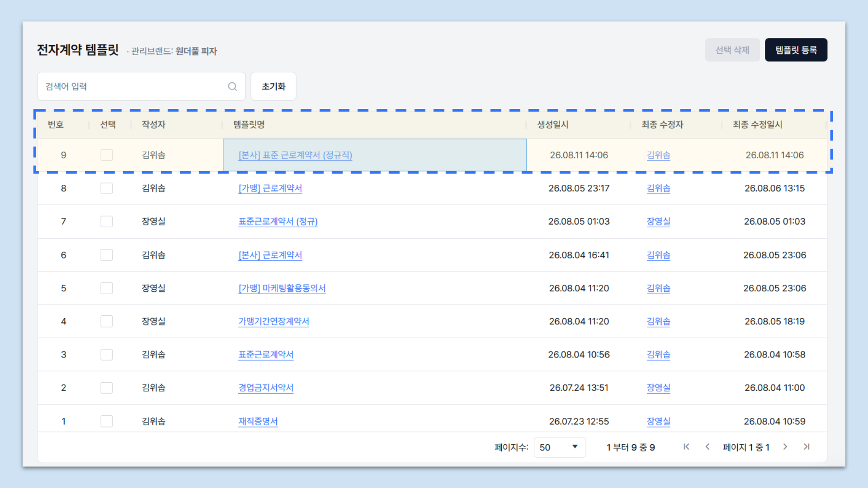Tick the checkbox in row 1
Image resolution: width=868 pixels, height=488 pixels.
[x=107, y=421]
